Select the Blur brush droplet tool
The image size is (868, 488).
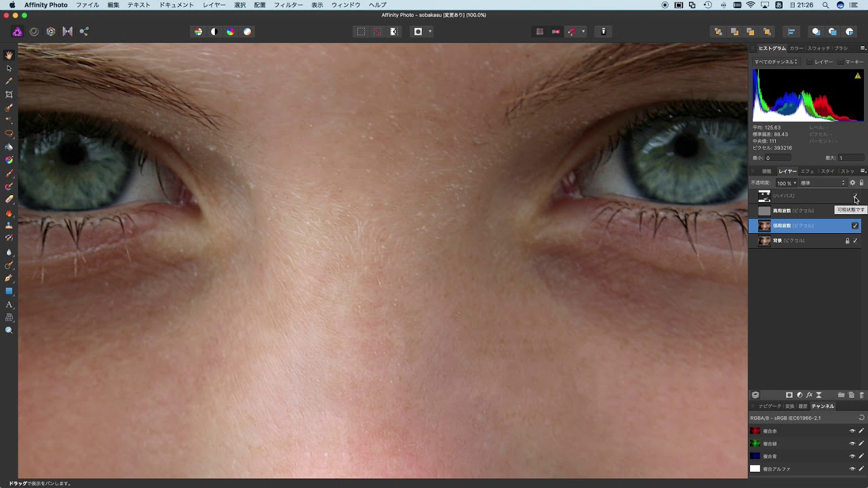pyautogui.click(x=9, y=252)
